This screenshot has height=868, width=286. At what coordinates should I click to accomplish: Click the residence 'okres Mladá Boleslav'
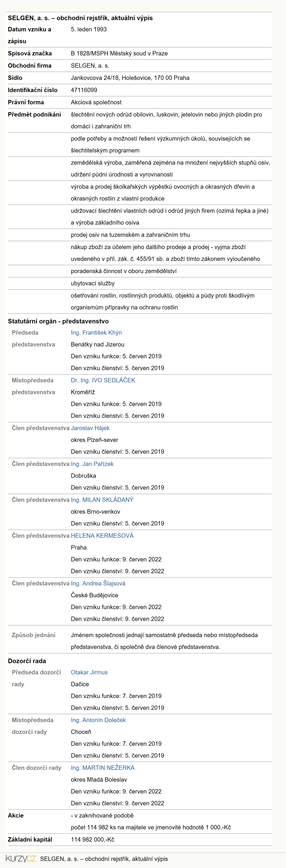(99, 780)
